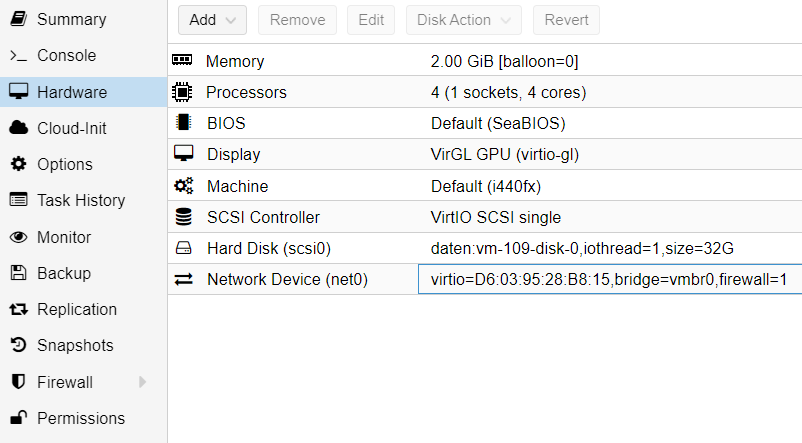Switch to the Console view

point(66,55)
